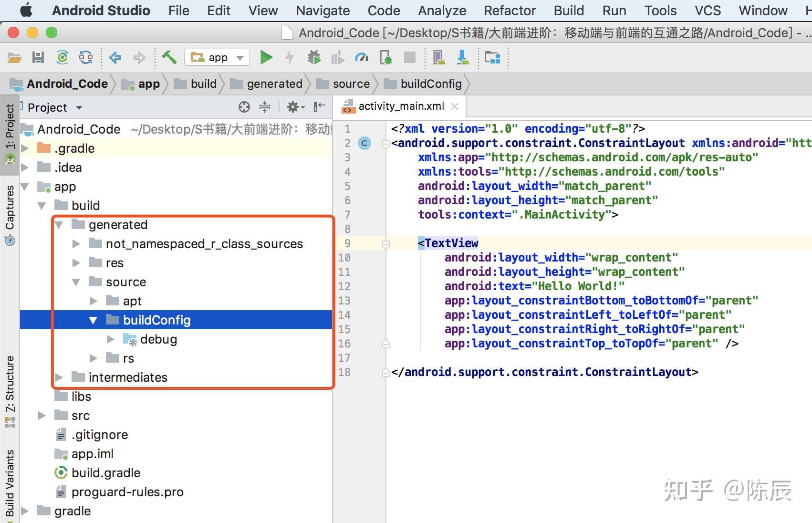The image size is (812, 523).
Task: Open the Android Profiler gauge icon
Action: [362, 58]
